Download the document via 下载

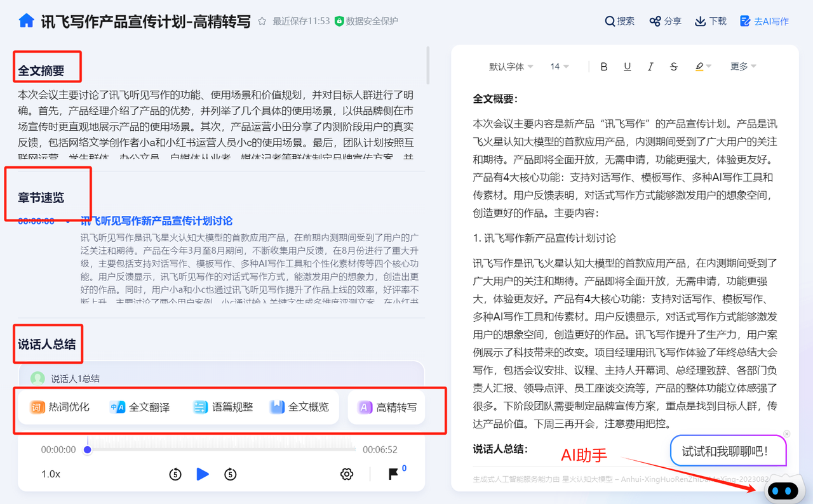711,21
